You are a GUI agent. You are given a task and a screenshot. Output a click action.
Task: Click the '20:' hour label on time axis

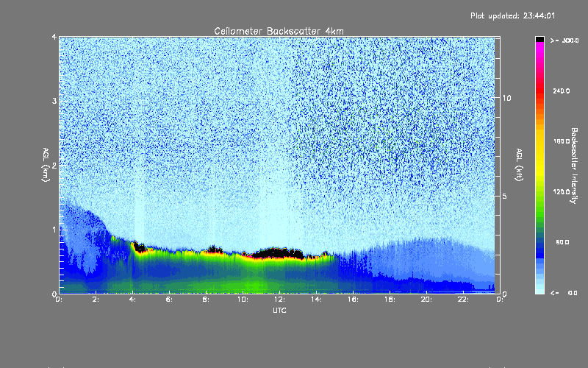pyautogui.click(x=426, y=300)
